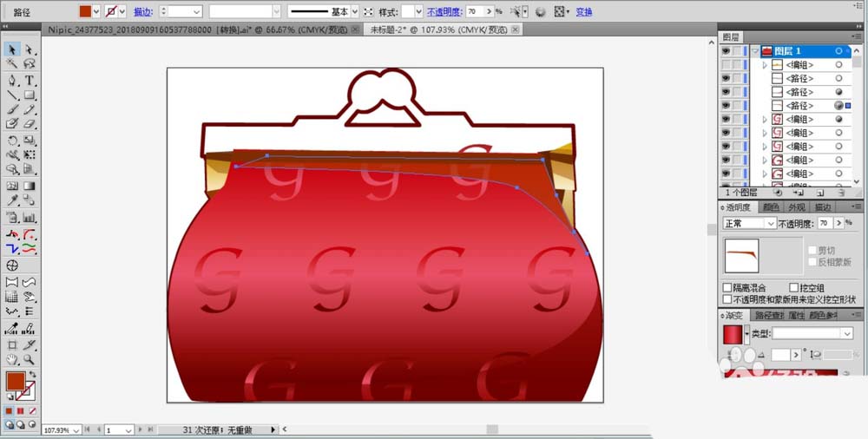
Task: Click the 不透明度 link in control bar
Action: click(x=444, y=11)
